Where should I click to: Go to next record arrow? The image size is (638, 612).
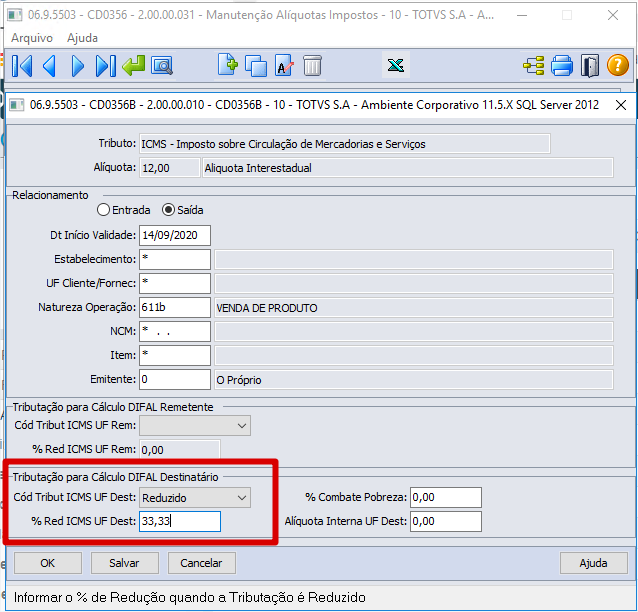77,66
